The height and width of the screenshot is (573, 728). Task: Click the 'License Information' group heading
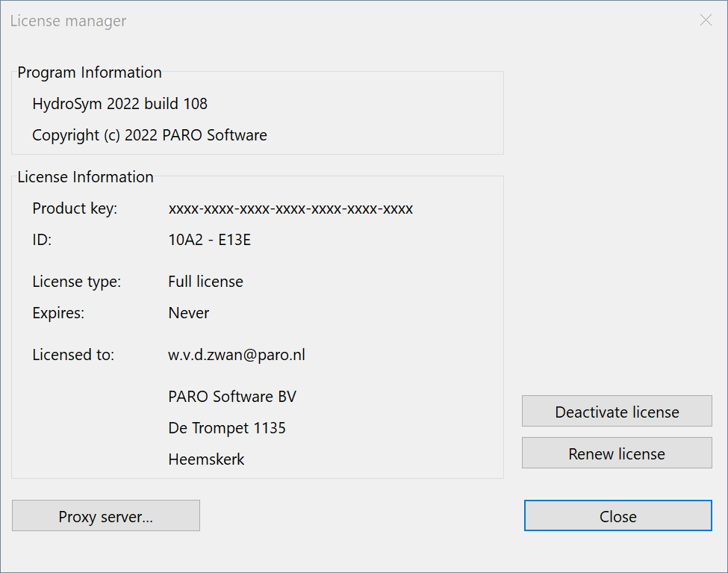(85, 177)
